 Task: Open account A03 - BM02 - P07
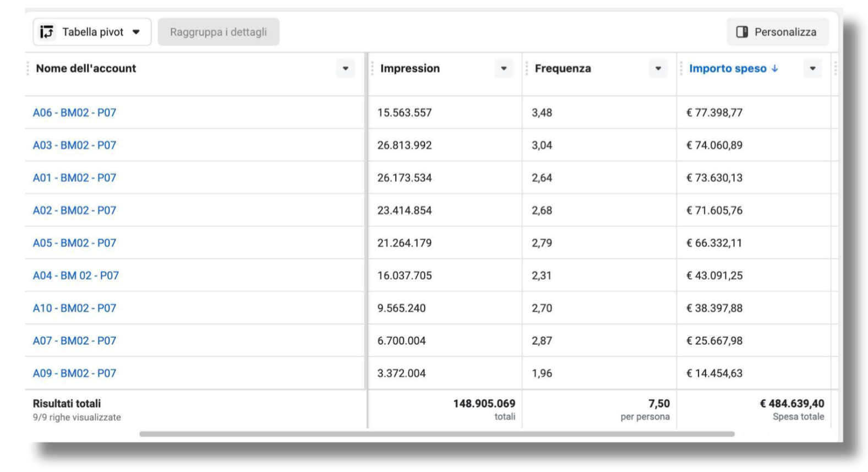74,145
